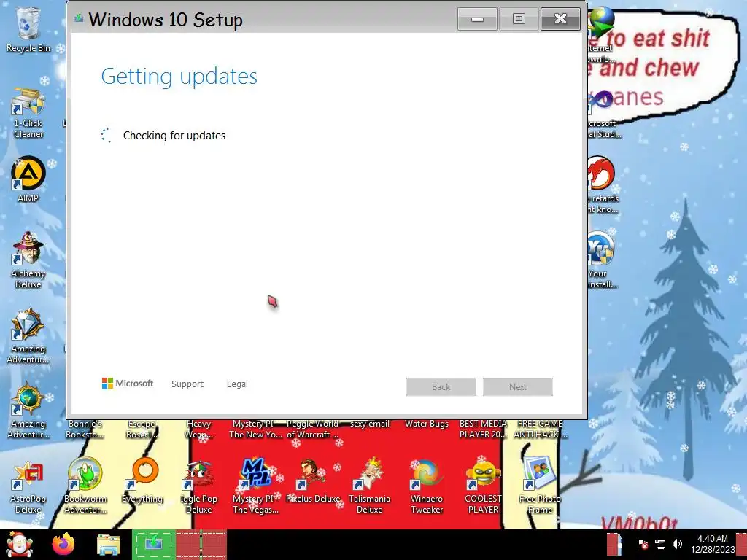Open the Free Photo Frame shortcut
Screen dimensions: 747x560
tap(540, 486)
